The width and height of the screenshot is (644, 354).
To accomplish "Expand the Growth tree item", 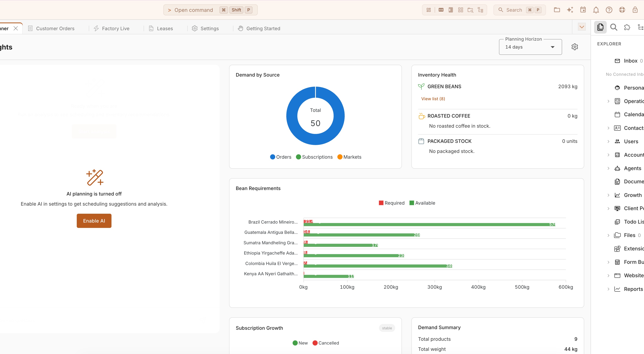I will point(608,195).
